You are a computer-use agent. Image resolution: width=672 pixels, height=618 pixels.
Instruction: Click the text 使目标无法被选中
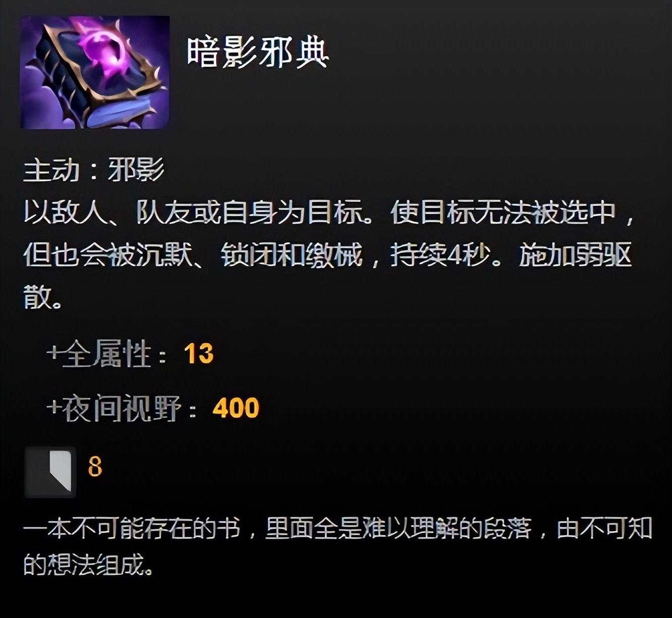pos(503,213)
